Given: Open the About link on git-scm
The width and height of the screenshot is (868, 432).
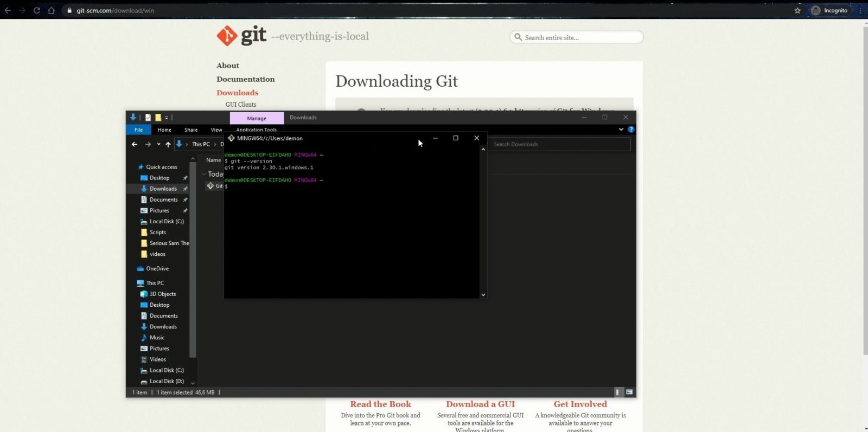Looking at the screenshot, I should (x=228, y=66).
